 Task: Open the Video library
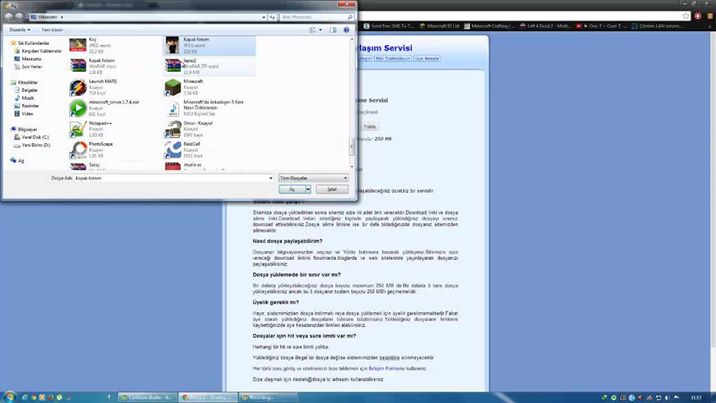[24, 114]
